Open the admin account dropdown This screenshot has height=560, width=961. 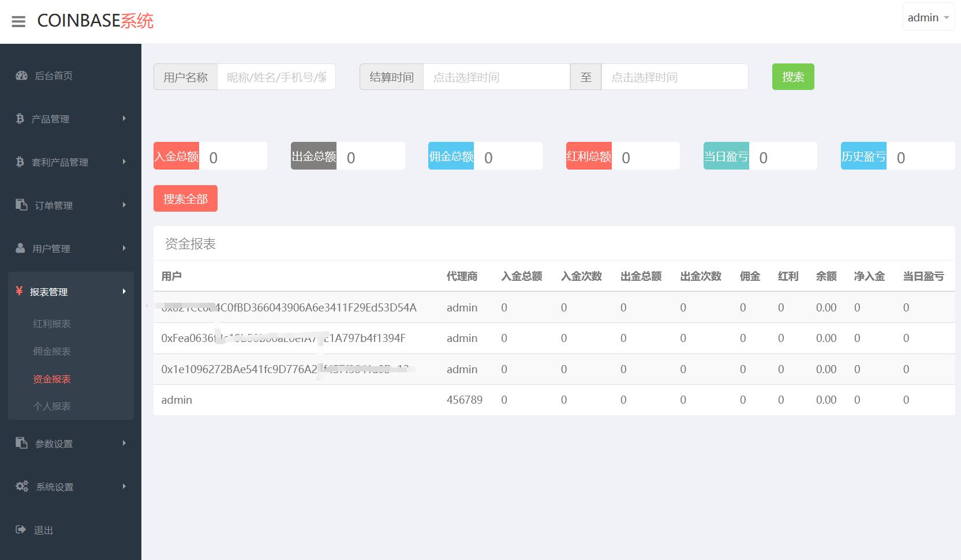929,17
